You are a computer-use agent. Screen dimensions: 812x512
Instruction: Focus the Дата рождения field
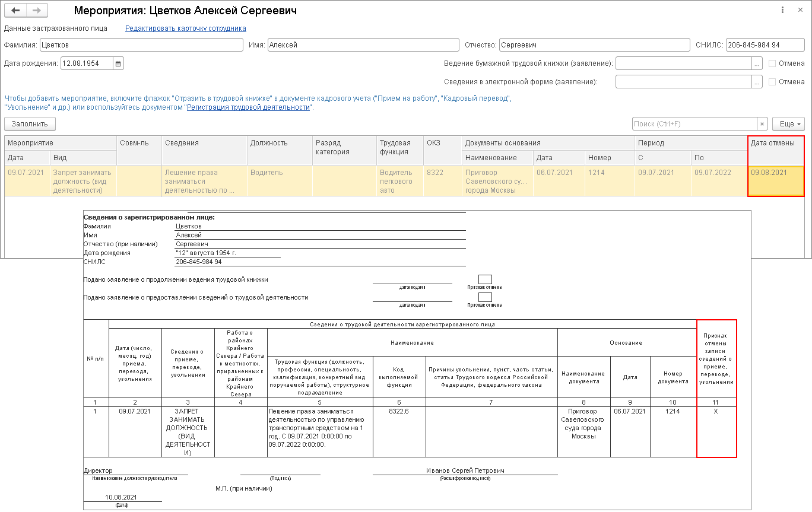point(87,63)
